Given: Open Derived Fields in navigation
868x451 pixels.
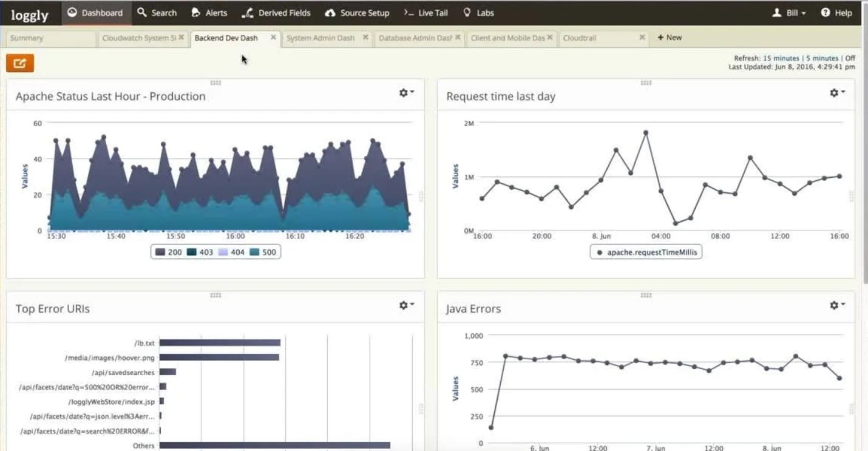Looking at the screenshot, I should (x=276, y=13).
